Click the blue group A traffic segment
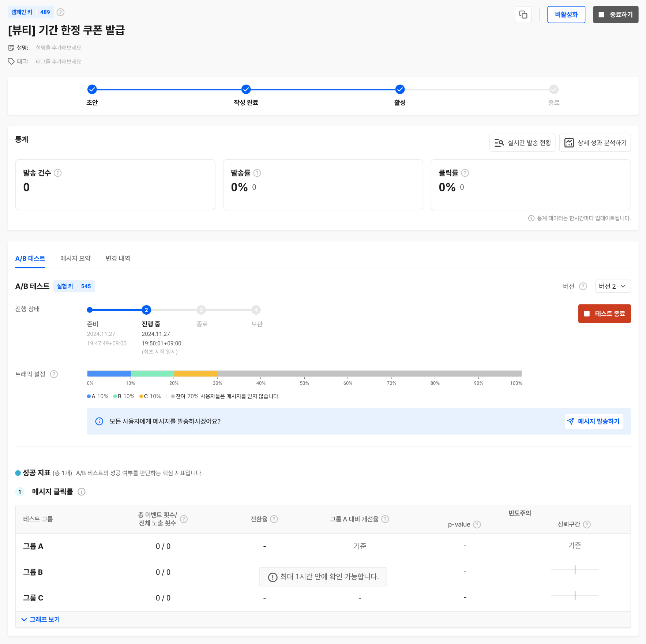This screenshot has height=644, width=646. click(x=109, y=374)
